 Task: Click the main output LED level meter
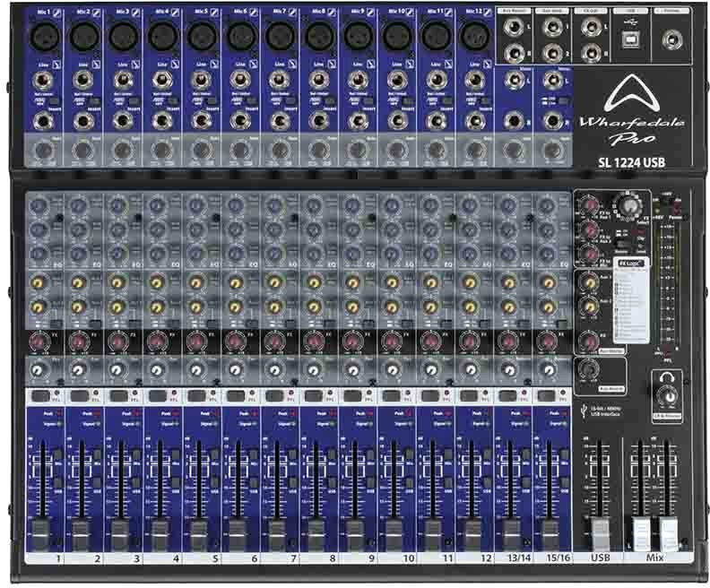667,285
